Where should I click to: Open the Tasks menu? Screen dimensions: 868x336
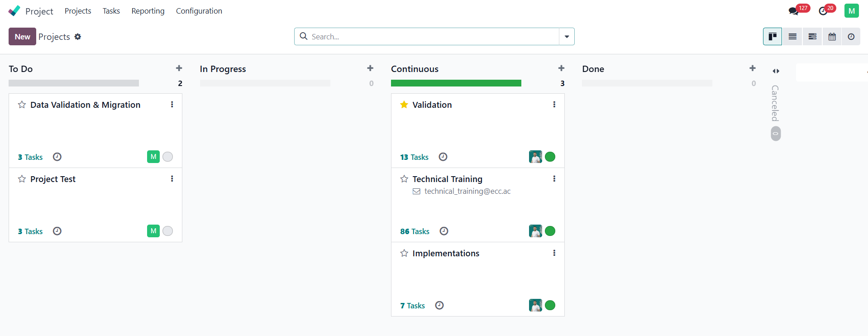click(111, 11)
